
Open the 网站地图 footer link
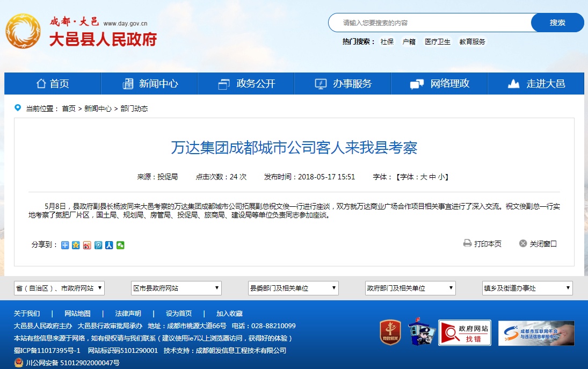(78, 314)
